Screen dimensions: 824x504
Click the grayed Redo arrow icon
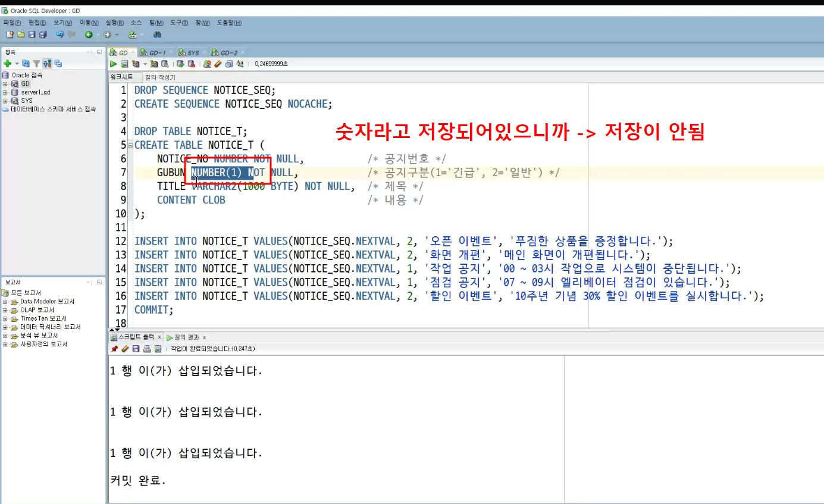click(71, 35)
